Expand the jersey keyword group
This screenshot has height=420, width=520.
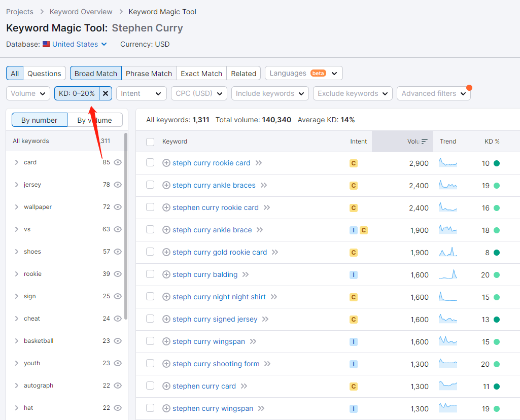coord(17,185)
